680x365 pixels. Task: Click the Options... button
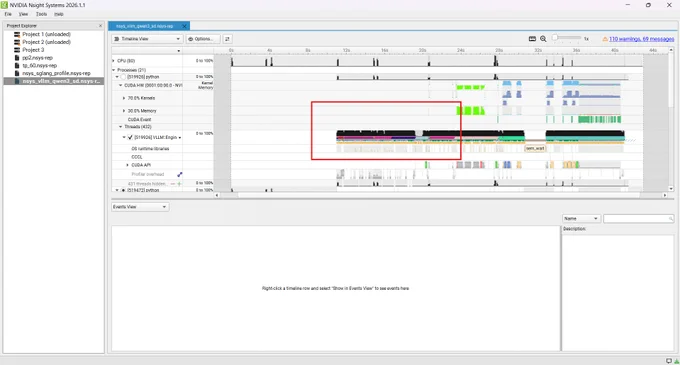click(203, 39)
